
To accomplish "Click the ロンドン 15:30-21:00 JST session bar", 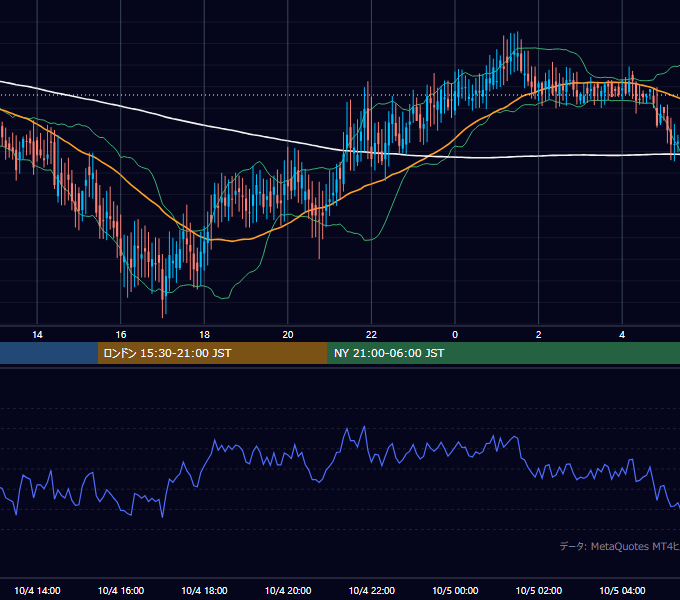I will 212,353.
